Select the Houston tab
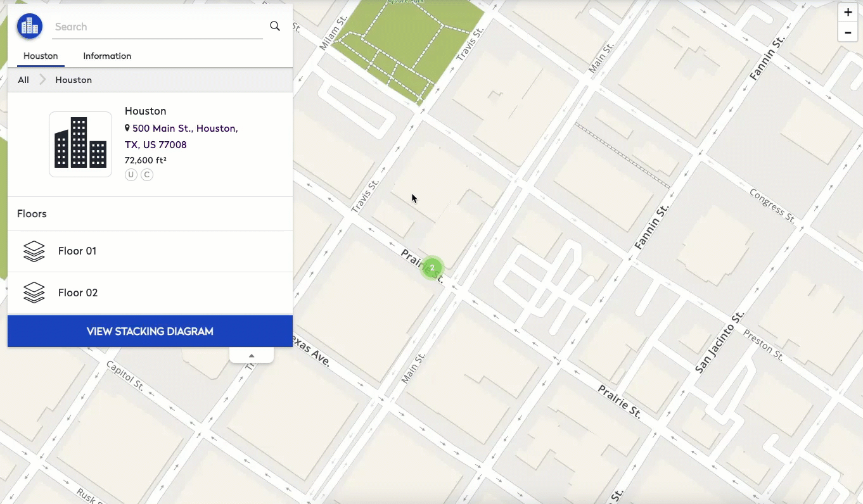 [41, 56]
